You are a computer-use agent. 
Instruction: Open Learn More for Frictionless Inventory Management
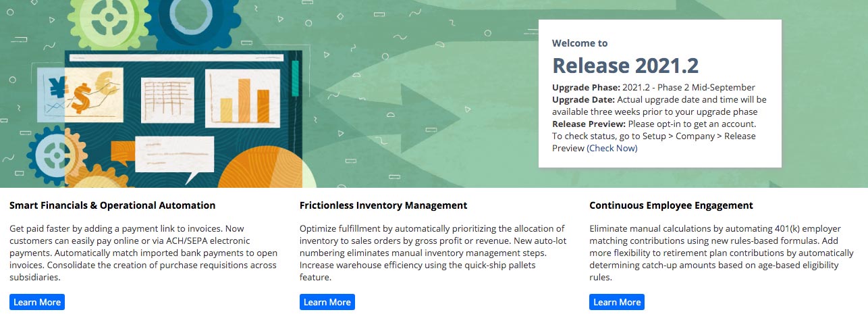tap(327, 302)
